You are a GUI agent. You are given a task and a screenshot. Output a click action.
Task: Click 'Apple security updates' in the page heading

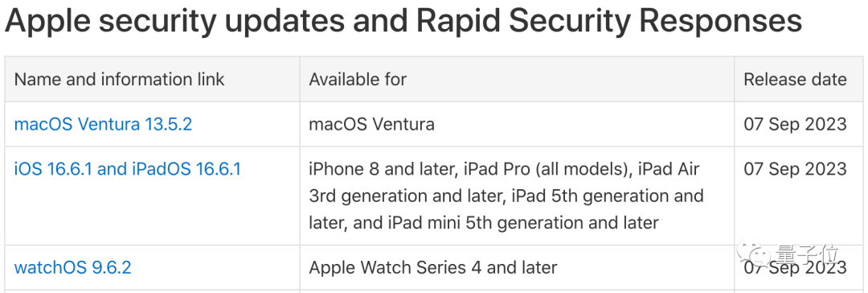(x=176, y=21)
